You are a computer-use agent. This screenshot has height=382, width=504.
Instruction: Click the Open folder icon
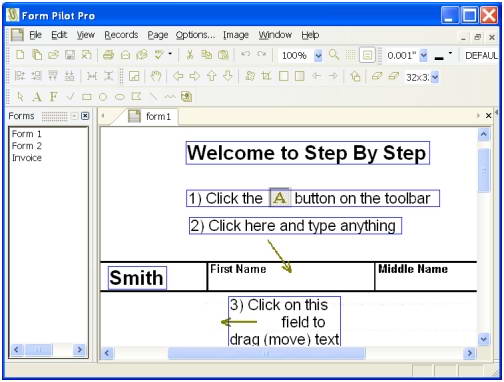(x=53, y=55)
